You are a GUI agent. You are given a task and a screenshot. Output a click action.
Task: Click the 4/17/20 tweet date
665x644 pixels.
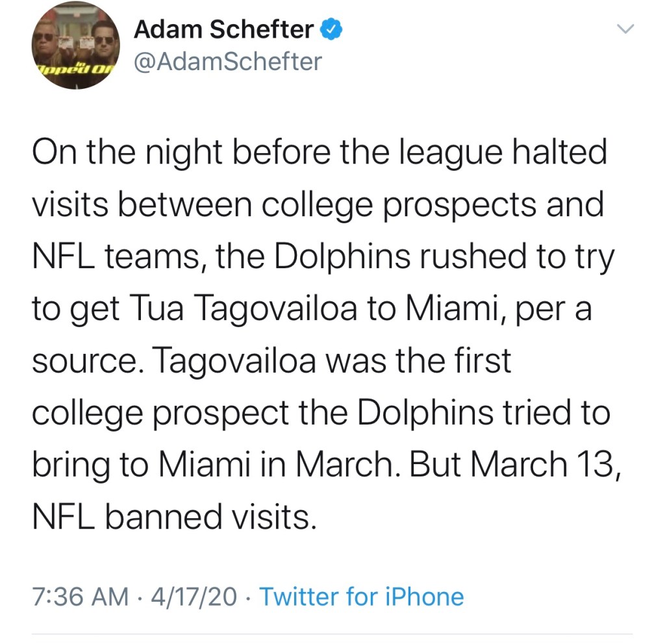[194, 597]
